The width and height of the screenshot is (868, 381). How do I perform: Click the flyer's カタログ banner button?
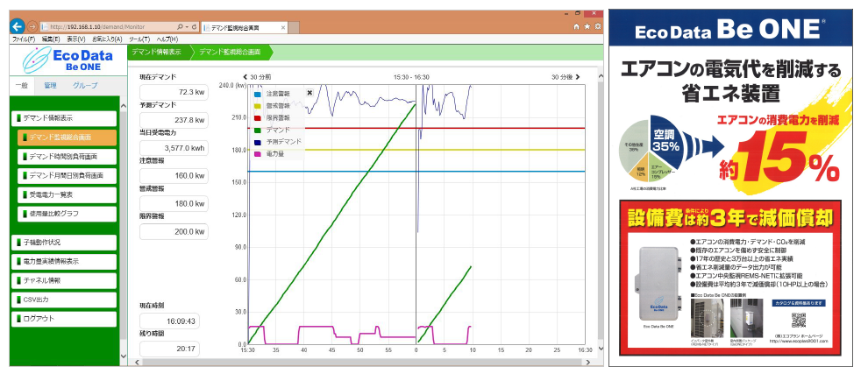click(798, 303)
